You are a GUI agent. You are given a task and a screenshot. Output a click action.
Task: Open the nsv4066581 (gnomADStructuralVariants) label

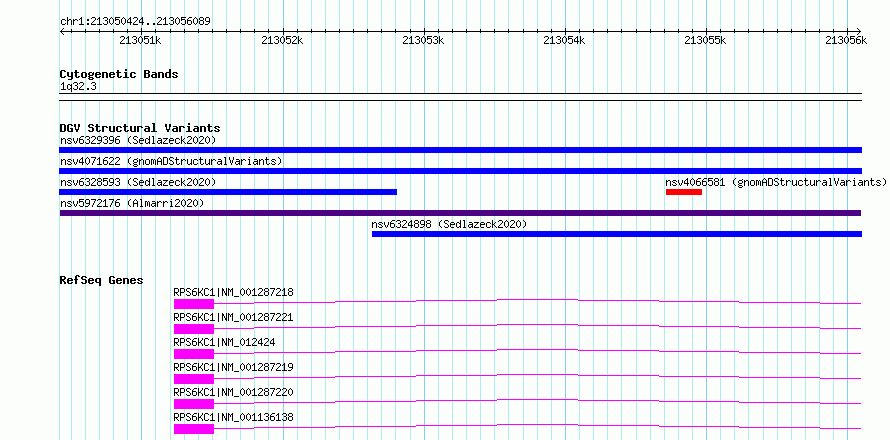tap(776, 182)
